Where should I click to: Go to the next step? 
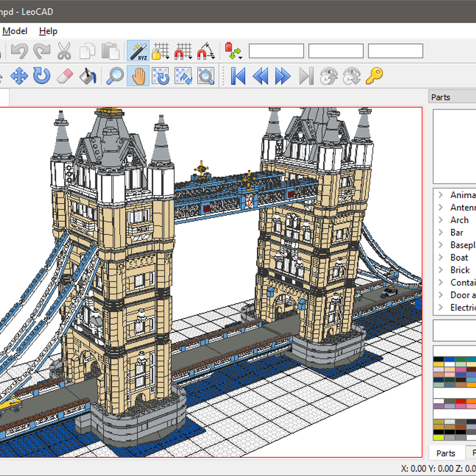coord(283,76)
